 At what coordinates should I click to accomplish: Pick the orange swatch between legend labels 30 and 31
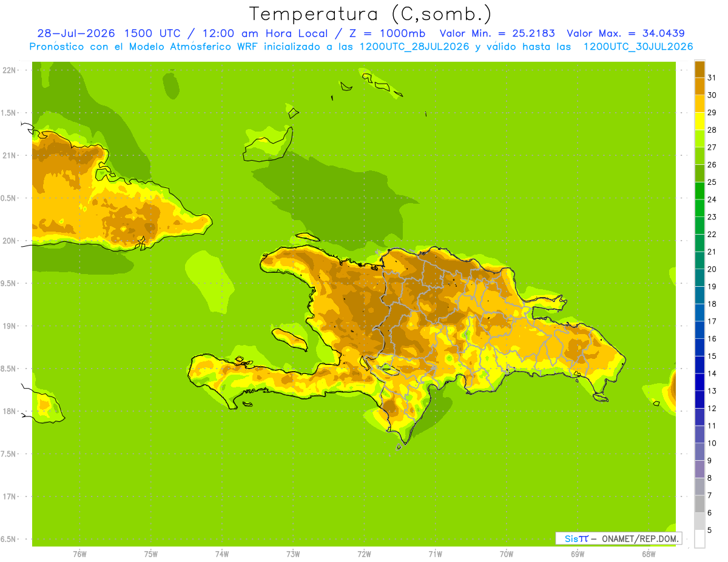pos(699,86)
